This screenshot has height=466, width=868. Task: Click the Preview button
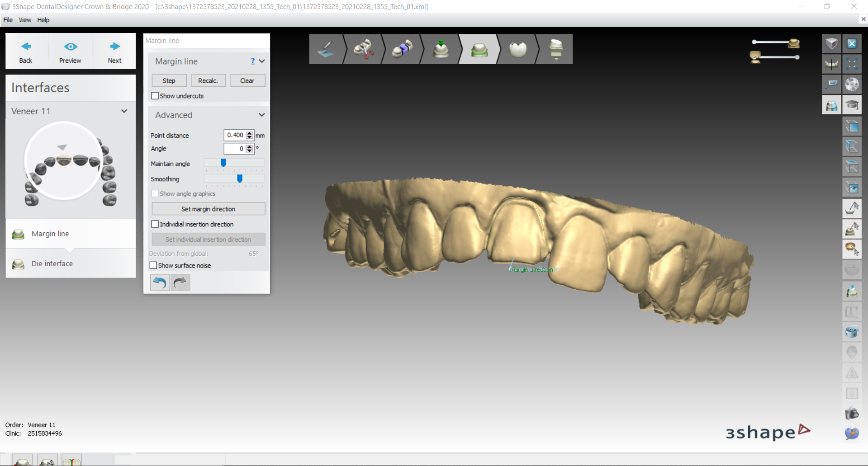[70, 52]
